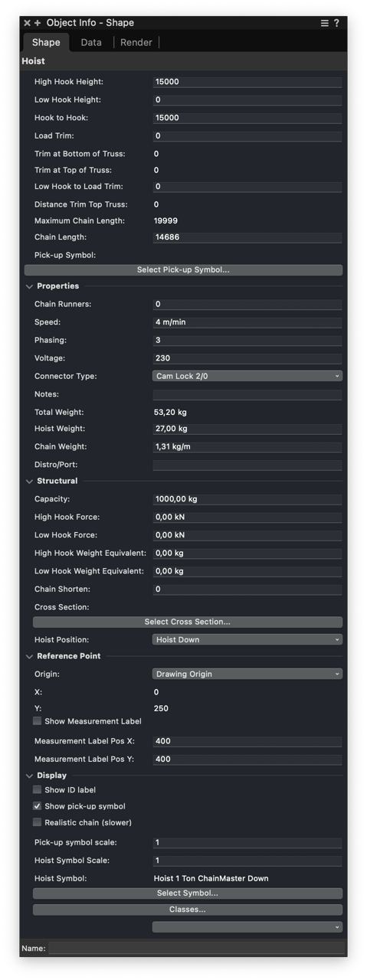Uncheck Show pick-up symbol checkbox
The height and width of the screenshot is (980, 367).
[x=37, y=806]
